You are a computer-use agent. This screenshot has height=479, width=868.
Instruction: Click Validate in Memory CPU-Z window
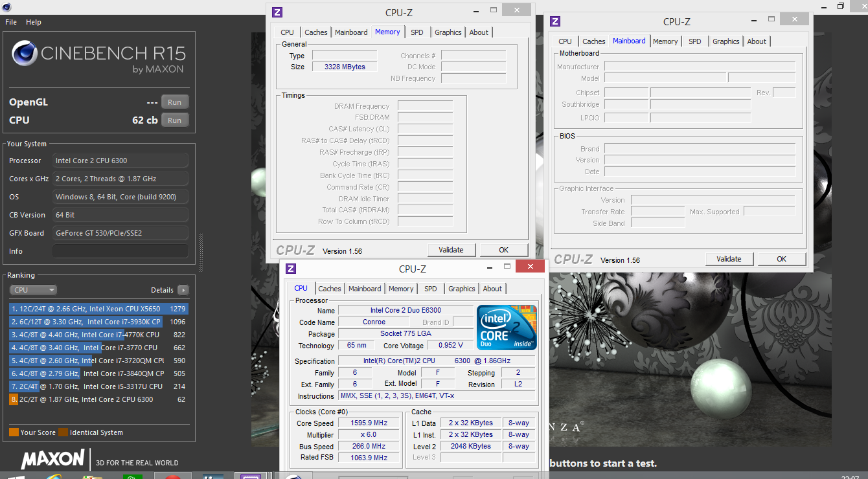click(451, 250)
